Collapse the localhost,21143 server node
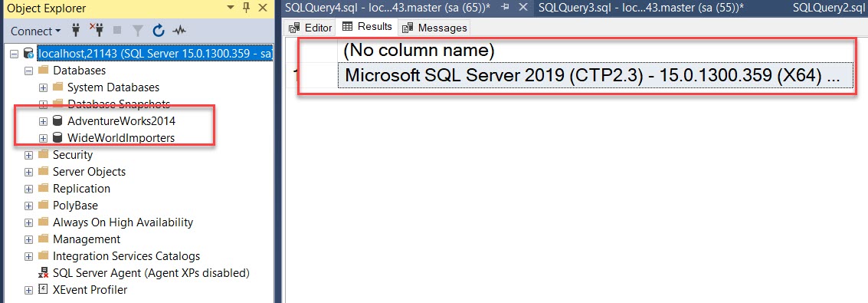 coord(14,54)
